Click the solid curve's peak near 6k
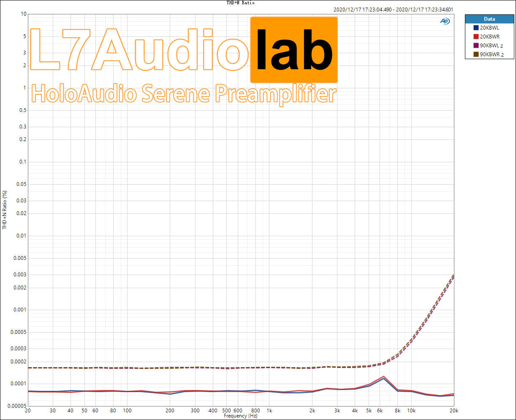The width and height of the screenshot is (516, 420). point(383,377)
